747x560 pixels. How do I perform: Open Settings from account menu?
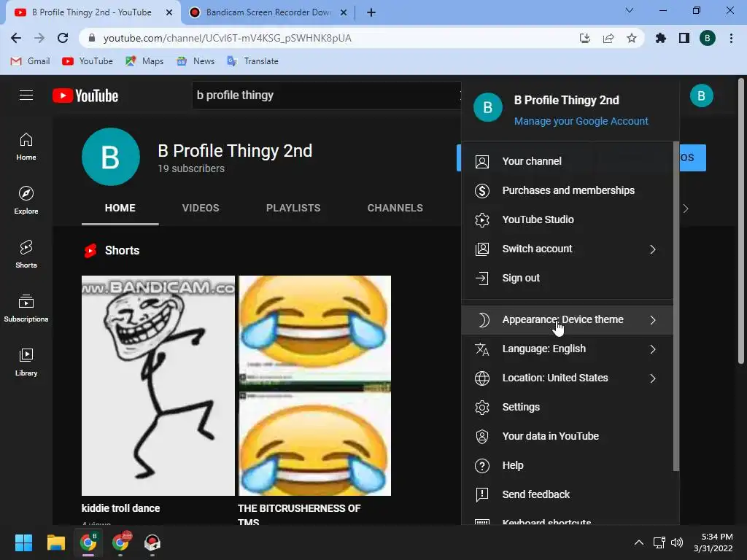pos(567,407)
